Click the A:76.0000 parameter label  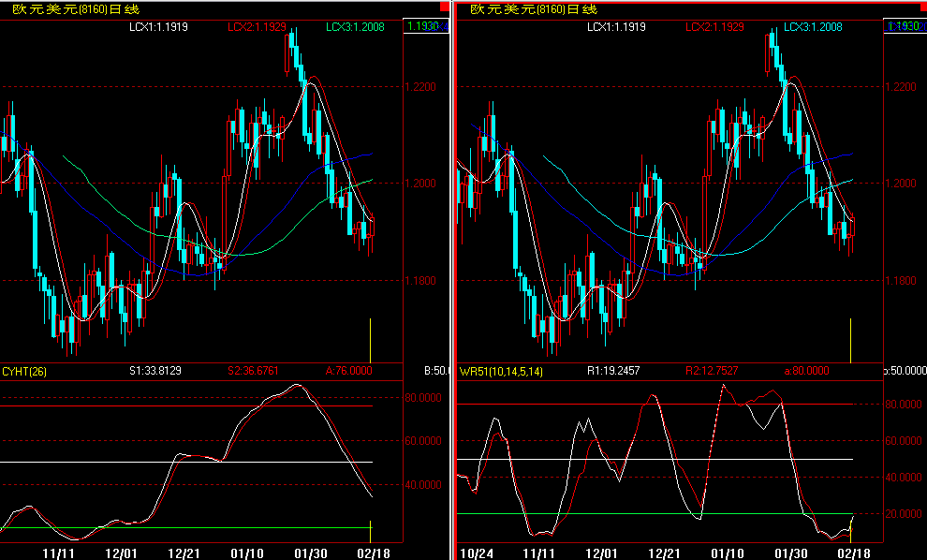coord(349,371)
